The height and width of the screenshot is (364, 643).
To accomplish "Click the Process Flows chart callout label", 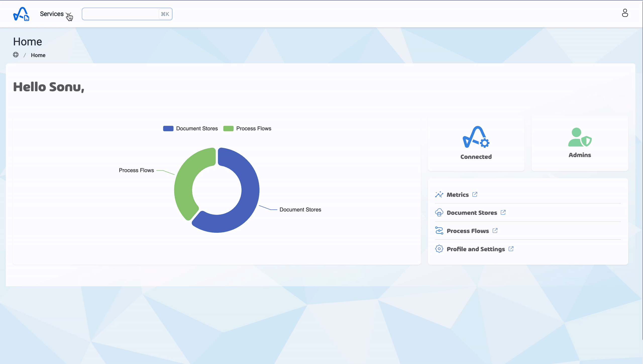I will (136, 170).
